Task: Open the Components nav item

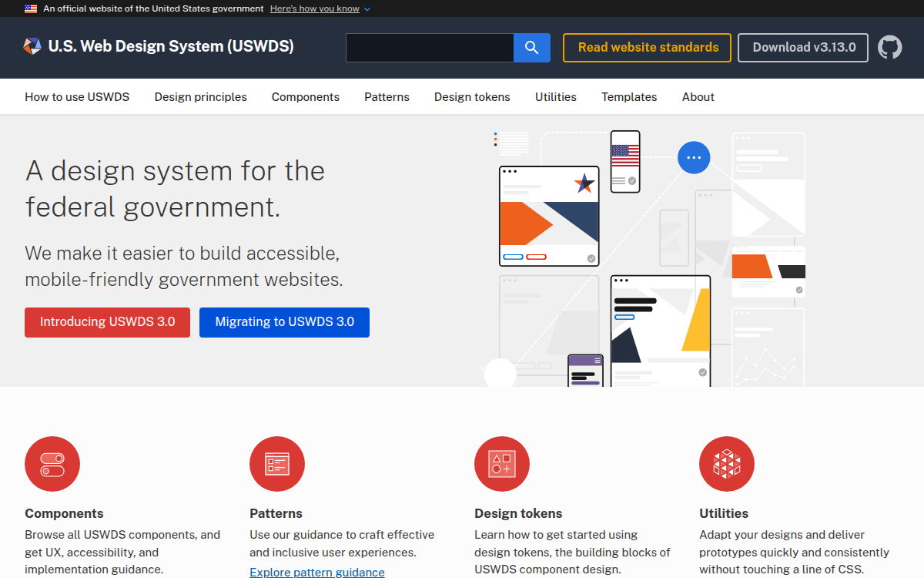Action: pos(306,97)
